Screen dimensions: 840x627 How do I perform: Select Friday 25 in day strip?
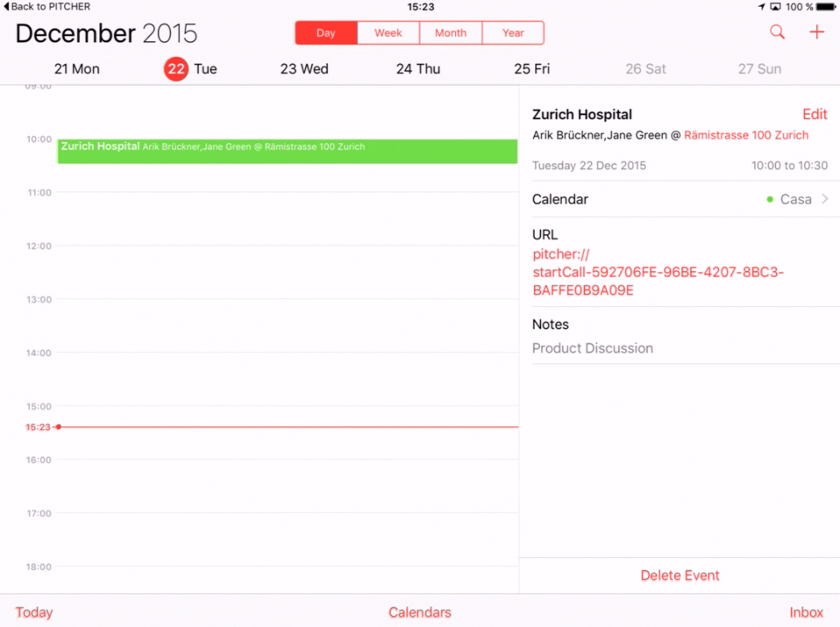532,69
